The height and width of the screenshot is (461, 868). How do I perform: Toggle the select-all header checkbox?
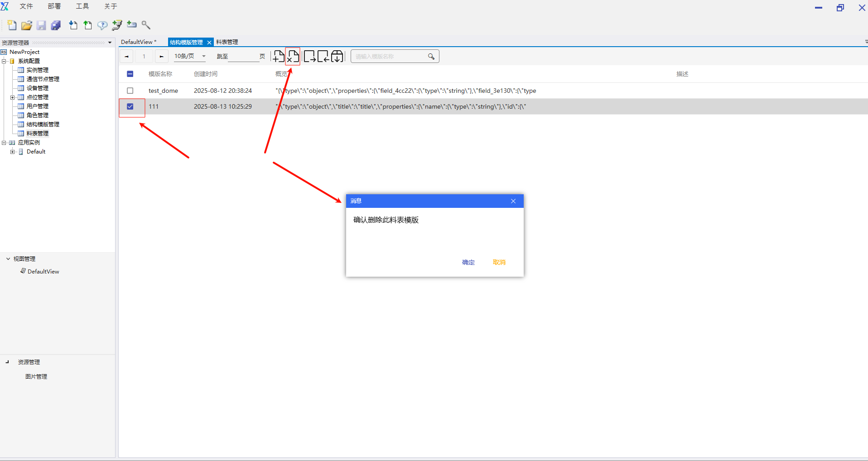click(130, 74)
